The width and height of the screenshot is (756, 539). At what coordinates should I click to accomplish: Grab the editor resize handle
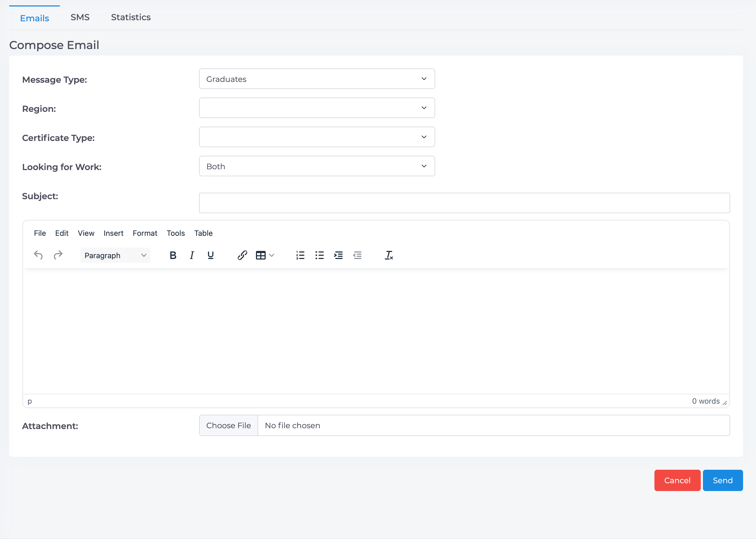pyautogui.click(x=725, y=403)
